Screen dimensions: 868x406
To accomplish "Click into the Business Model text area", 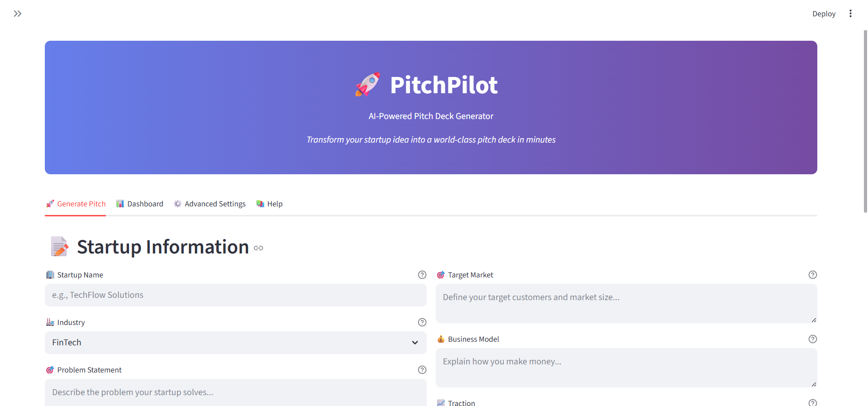I will click(626, 368).
